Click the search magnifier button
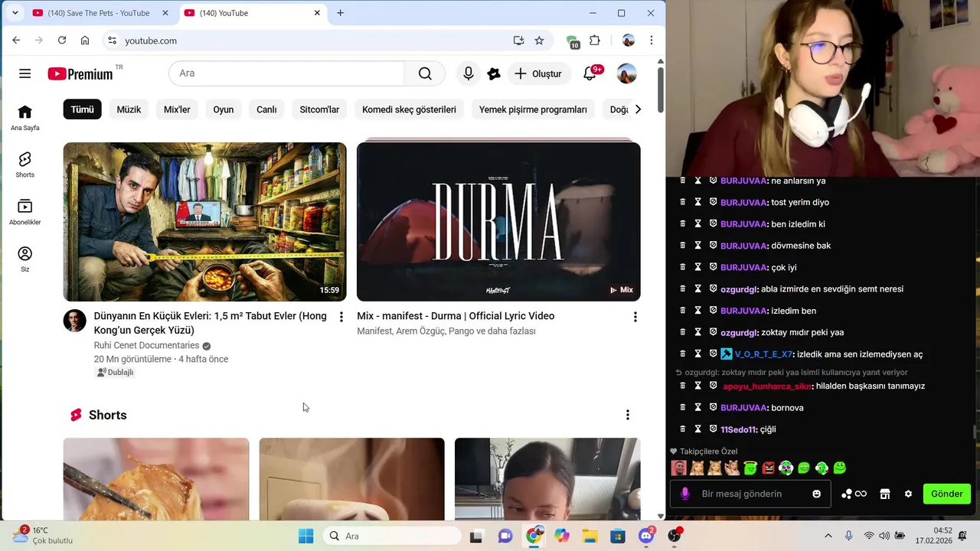 (425, 73)
